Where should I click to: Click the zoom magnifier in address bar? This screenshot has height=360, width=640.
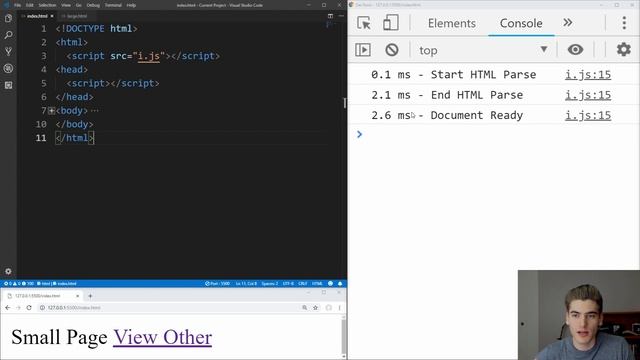click(x=304, y=308)
